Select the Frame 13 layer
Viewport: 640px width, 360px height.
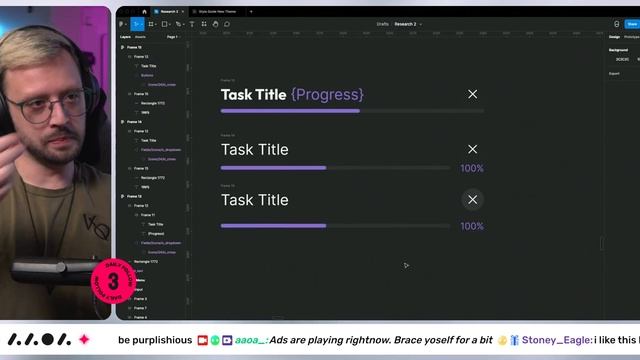[x=134, y=196]
